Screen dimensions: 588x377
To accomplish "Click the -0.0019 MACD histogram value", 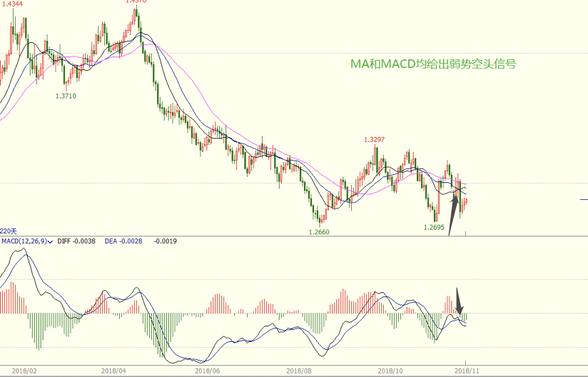I will (x=166, y=241).
